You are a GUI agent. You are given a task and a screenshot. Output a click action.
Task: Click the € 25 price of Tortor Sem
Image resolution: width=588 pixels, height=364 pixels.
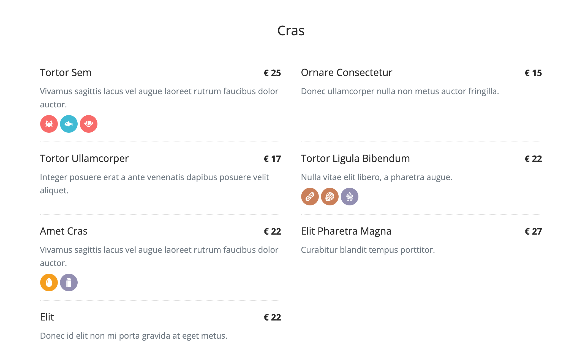coord(272,73)
